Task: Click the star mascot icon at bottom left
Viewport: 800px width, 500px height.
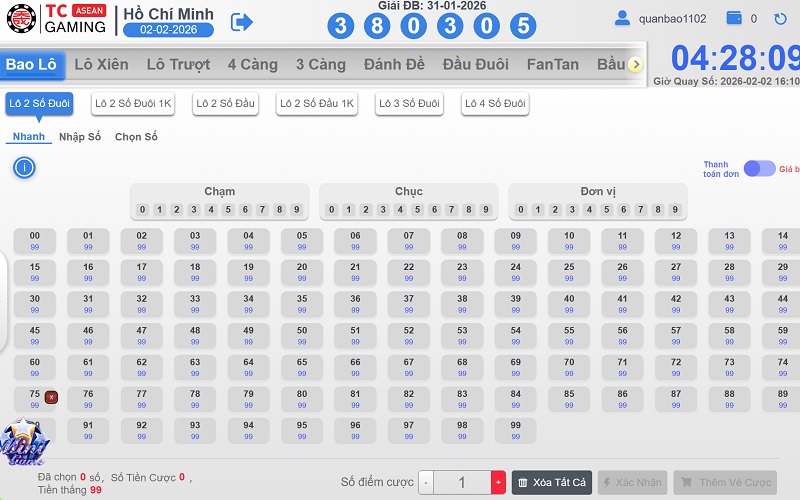Action: tap(22, 440)
